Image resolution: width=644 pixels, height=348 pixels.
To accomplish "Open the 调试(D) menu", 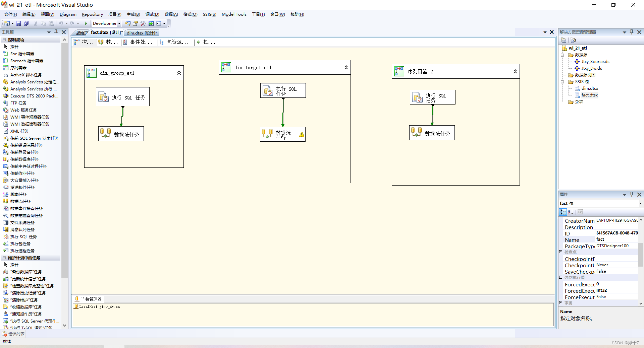I will 152,14.
